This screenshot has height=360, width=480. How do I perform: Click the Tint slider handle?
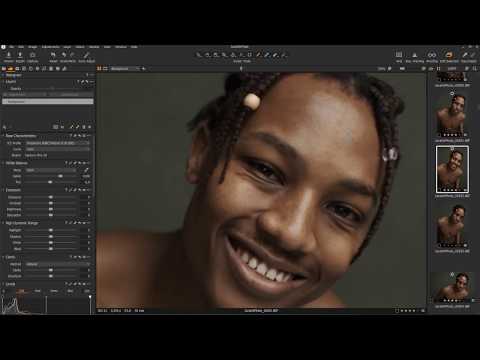click(50, 182)
